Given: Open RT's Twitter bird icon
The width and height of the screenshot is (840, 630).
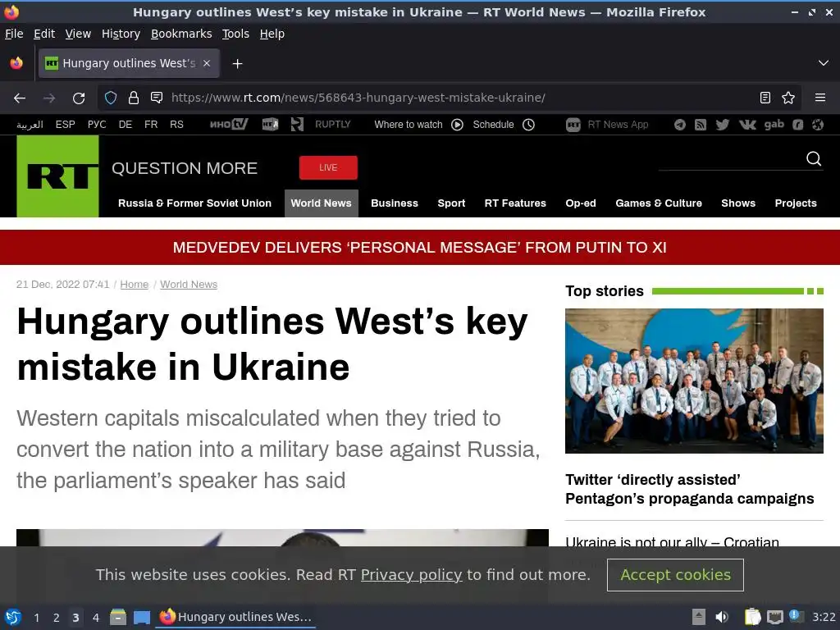Looking at the screenshot, I should [x=722, y=125].
